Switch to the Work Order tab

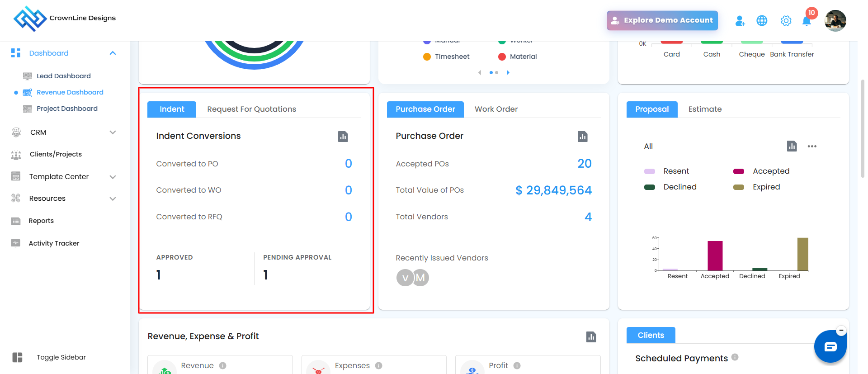click(496, 109)
